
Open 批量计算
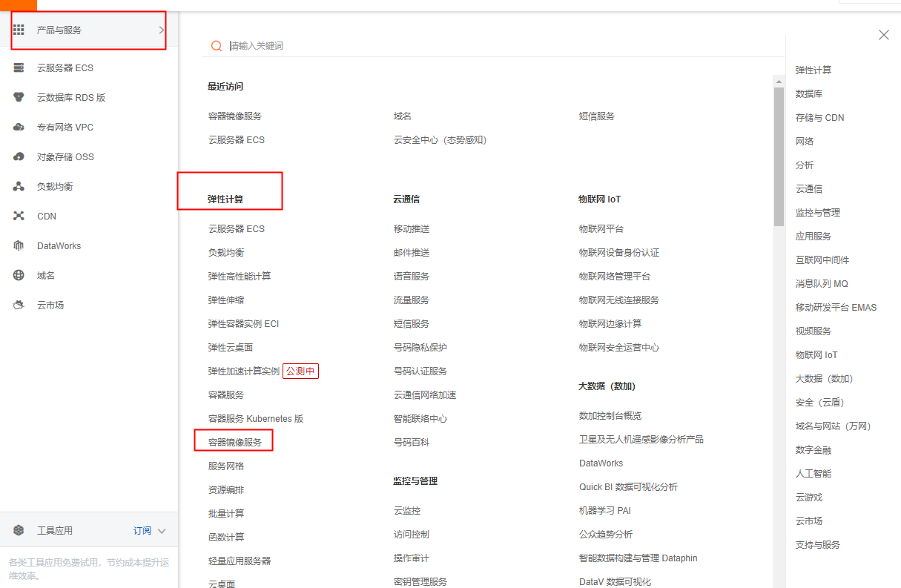226,514
